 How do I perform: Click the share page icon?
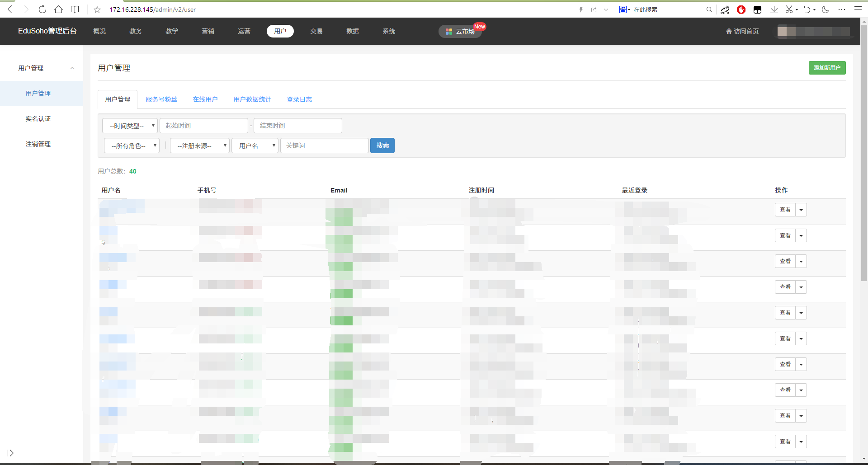[594, 9]
